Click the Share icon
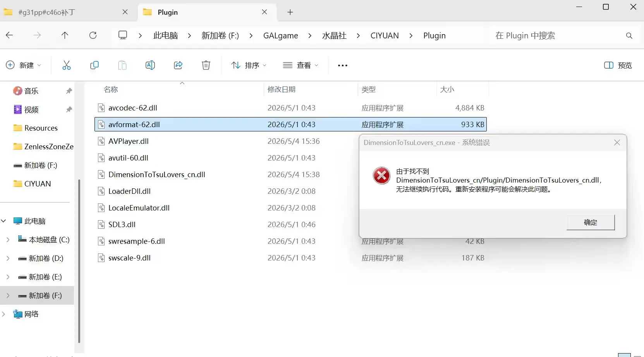The image size is (644, 357). click(x=178, y=65)
